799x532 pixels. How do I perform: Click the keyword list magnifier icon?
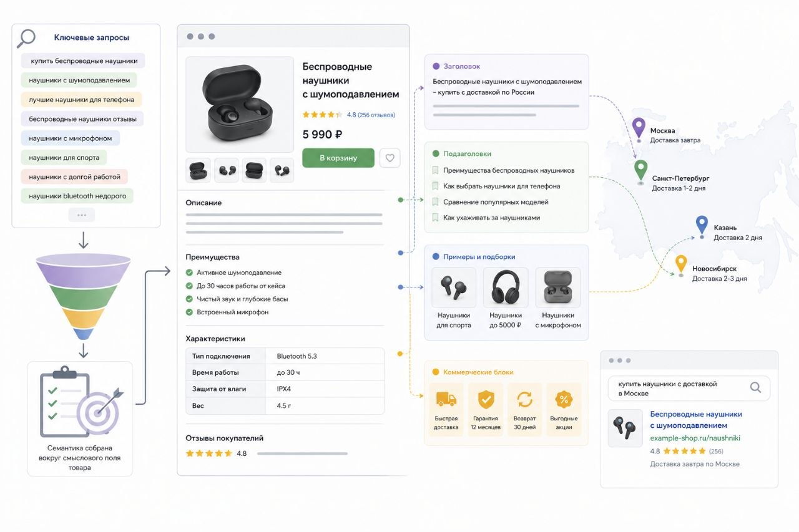26,39
